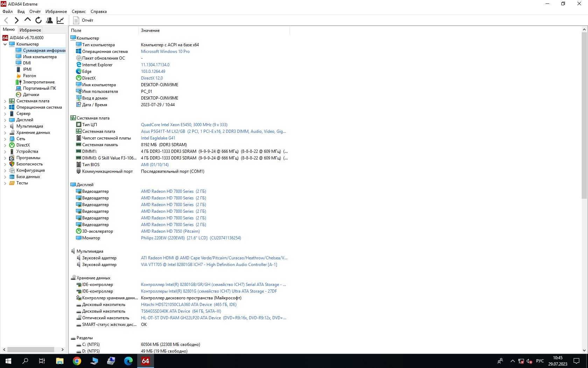
Task: Open the Intel Eaglelake G41 chipset link
Action: coord(158,138)
